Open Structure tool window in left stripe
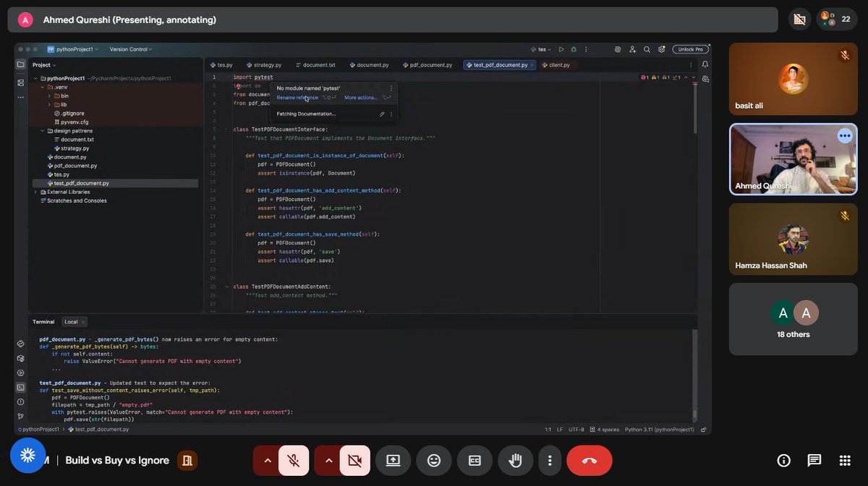Image resolution: width=868 pixels, height=486 pixels. pos(20,82)
